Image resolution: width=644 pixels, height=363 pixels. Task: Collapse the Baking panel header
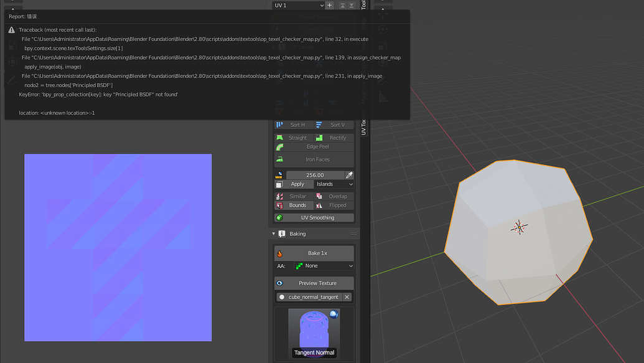click(x=274, y=233)
